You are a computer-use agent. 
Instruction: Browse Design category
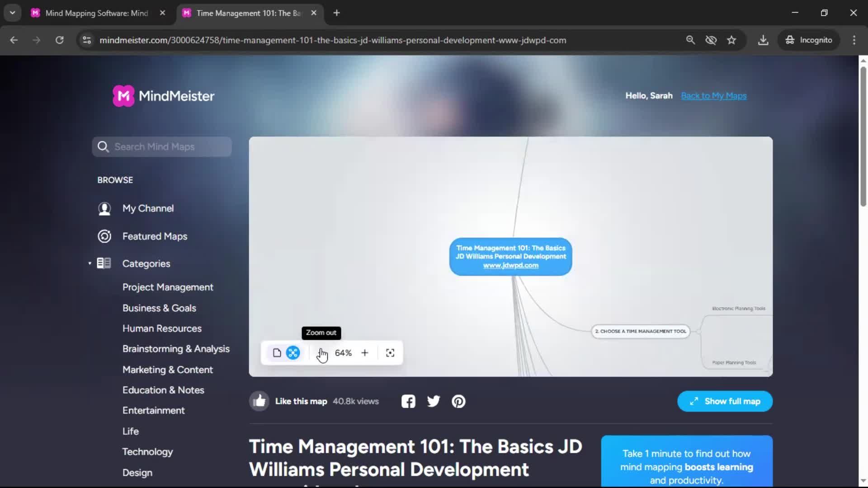tap(137, 473)
